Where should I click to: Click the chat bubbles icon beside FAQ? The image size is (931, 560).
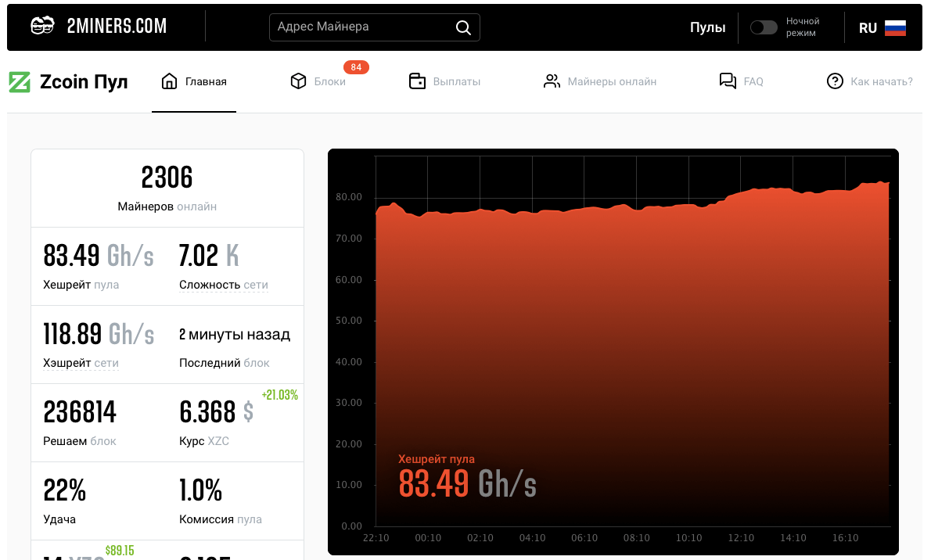728,81
